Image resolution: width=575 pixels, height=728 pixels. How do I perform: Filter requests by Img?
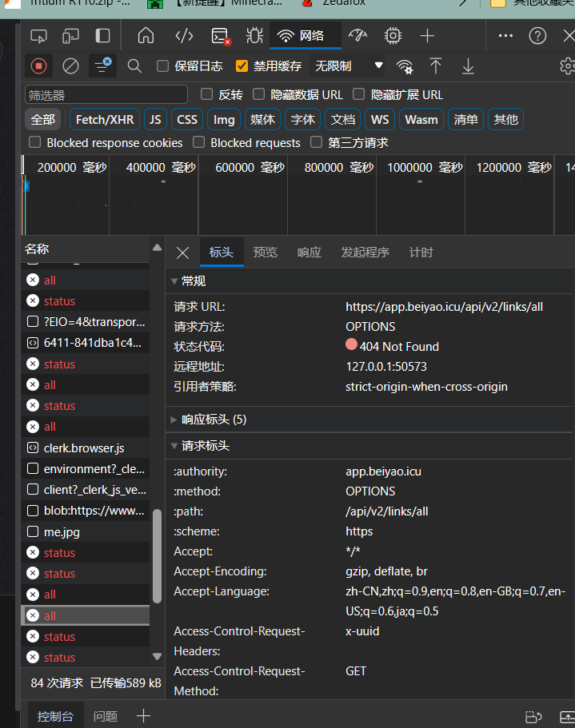pos(224,119)
